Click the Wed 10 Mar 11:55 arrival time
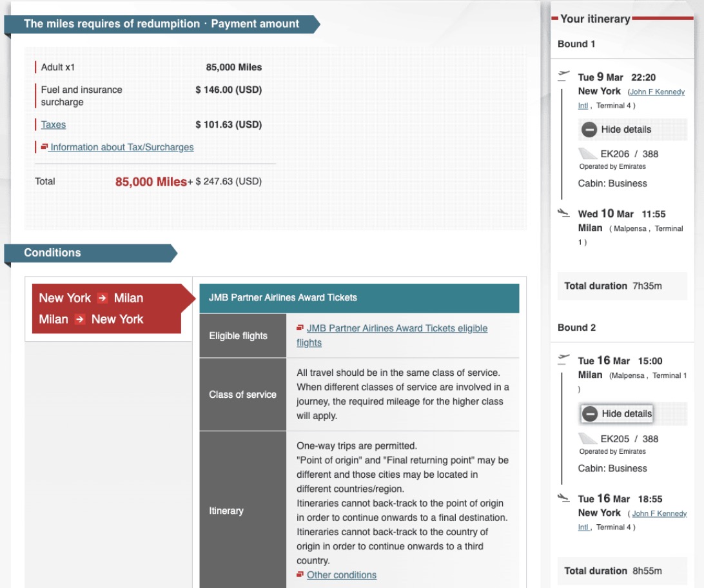The width and height of the screenshot is (704, 588). coord(622,213)
